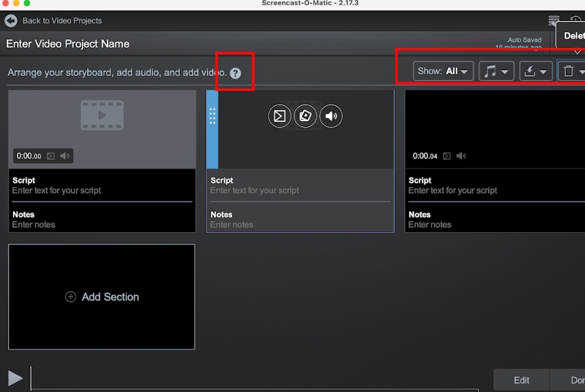585x392 pixels.
Task: Expand the dropdown arrow beside the music icon
Action: [504, 71]
